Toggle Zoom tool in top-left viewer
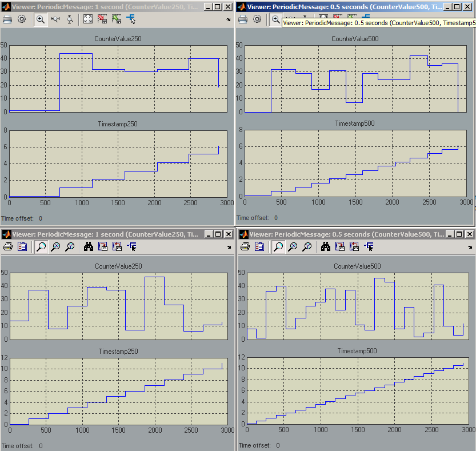 coord(41,19)
